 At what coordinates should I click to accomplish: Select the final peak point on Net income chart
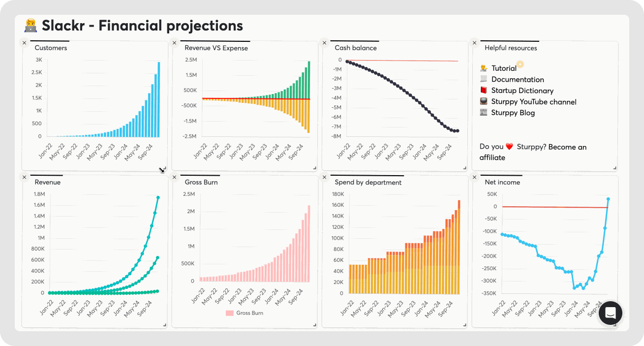[x=608, y=199]
